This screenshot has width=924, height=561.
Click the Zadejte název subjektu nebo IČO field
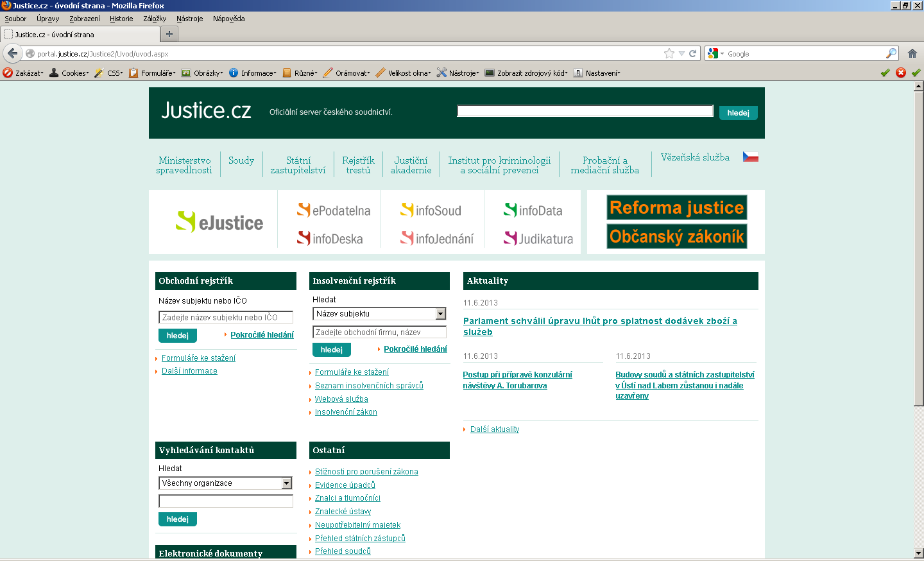click(226, 317)
